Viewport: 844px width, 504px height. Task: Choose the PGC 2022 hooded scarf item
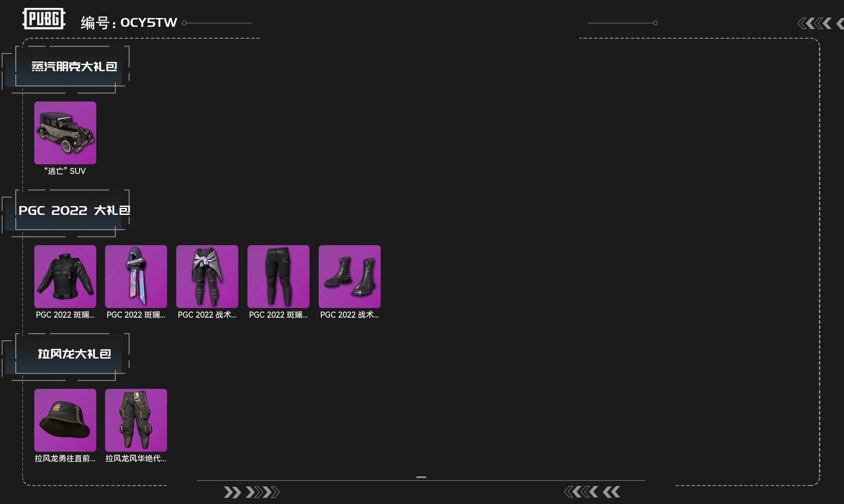(x=136, y=276)
